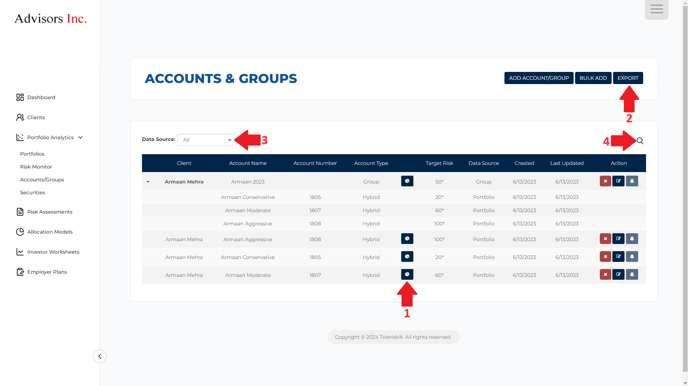This screenshot has width=688, height=386.
Task: Open the chart icon for Armaan Moderate account
Action: coord(407,275)
